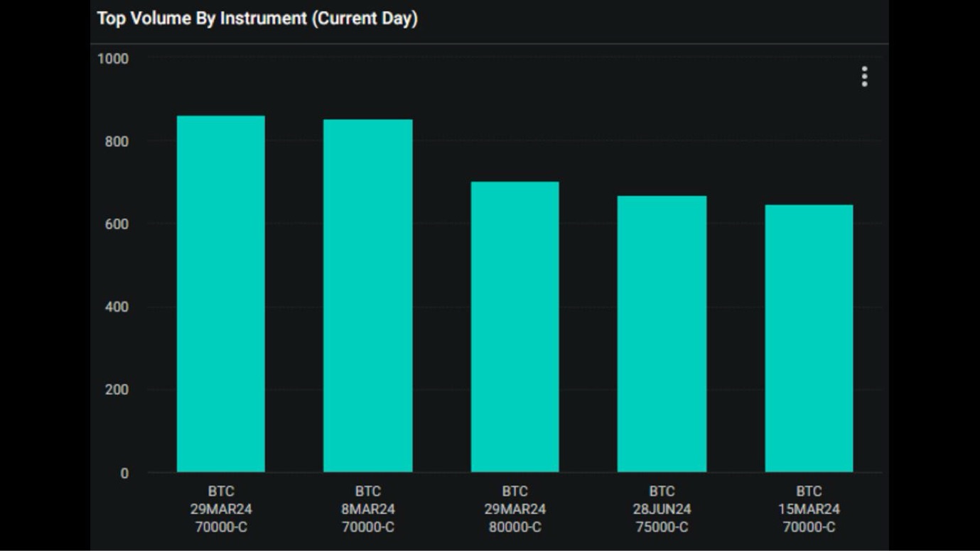Click the 600 y-axis value label
The width and height of the screenshot is (980, 551).
116,224
